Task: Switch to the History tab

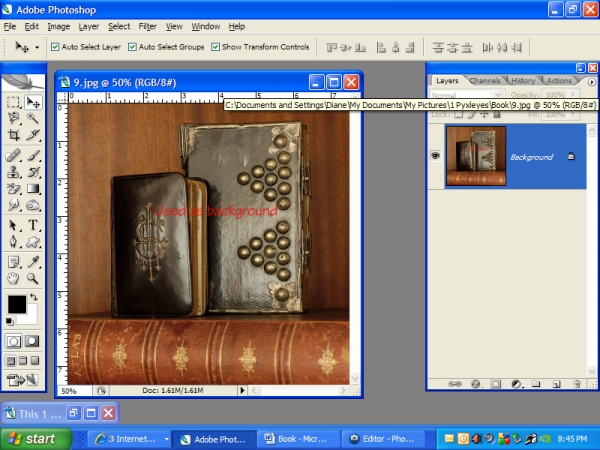Action: [x=523, y=81]
